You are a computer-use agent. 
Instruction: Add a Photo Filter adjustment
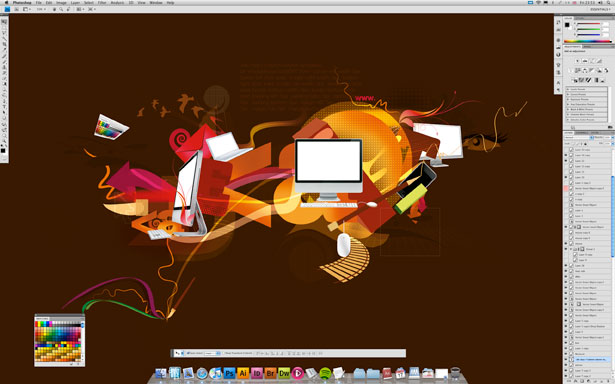click(x=600, y=71)
